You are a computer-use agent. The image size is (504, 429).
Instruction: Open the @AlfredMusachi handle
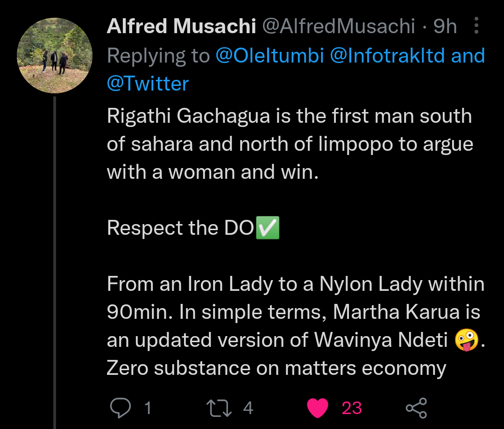click(339, 26)
